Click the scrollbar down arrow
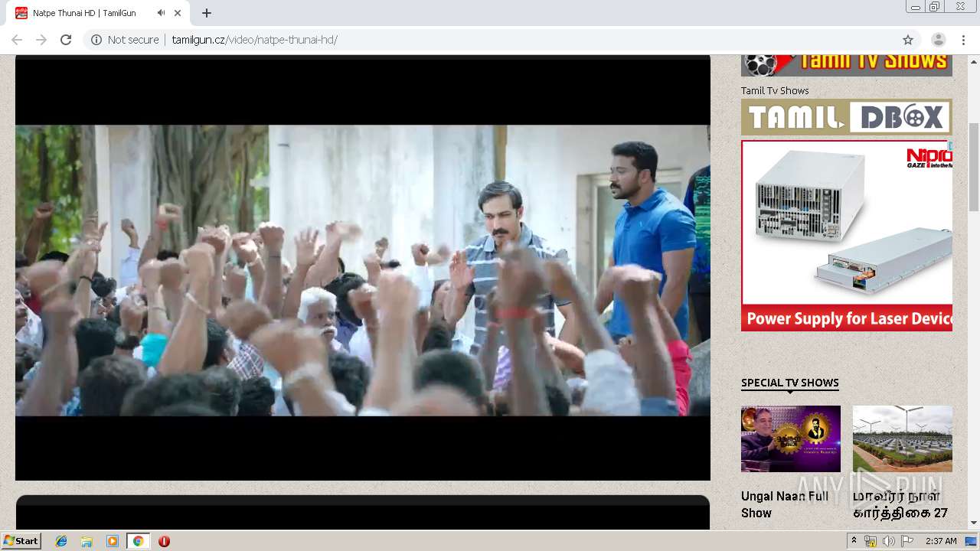Screen dimensions: 980x551 click(x=974, y=523)
